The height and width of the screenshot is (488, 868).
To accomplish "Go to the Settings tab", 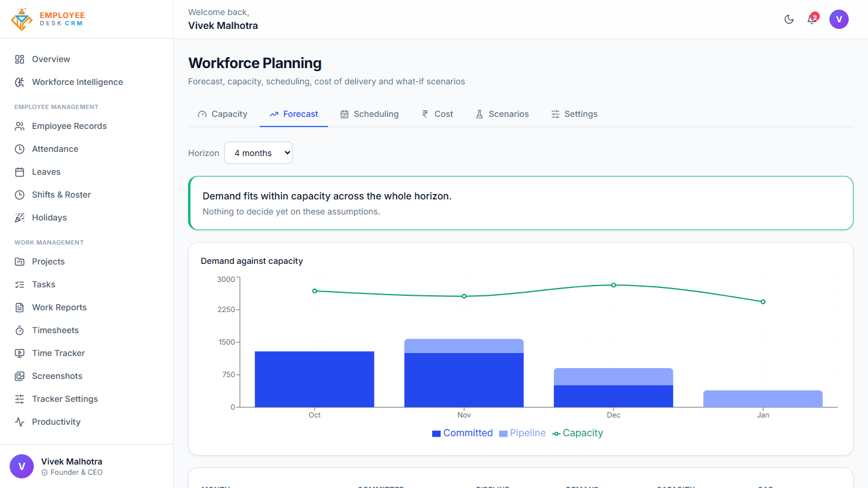I will pyautogui.click(x=574, y=114).
